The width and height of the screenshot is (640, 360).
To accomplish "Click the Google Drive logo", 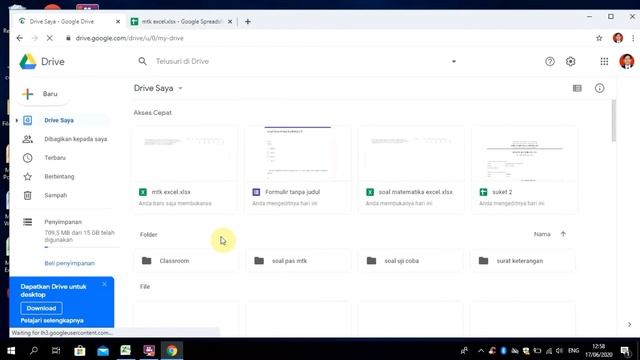I will 28,62.
